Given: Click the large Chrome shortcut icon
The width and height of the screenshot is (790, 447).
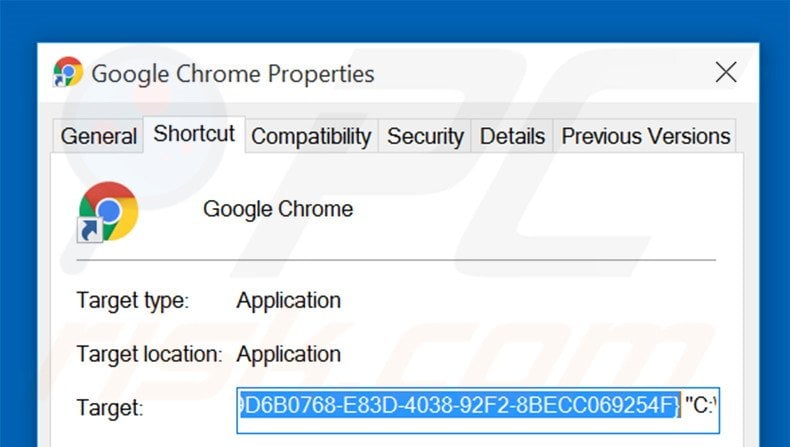Looking at the screenshot, I should pos(108,210).
